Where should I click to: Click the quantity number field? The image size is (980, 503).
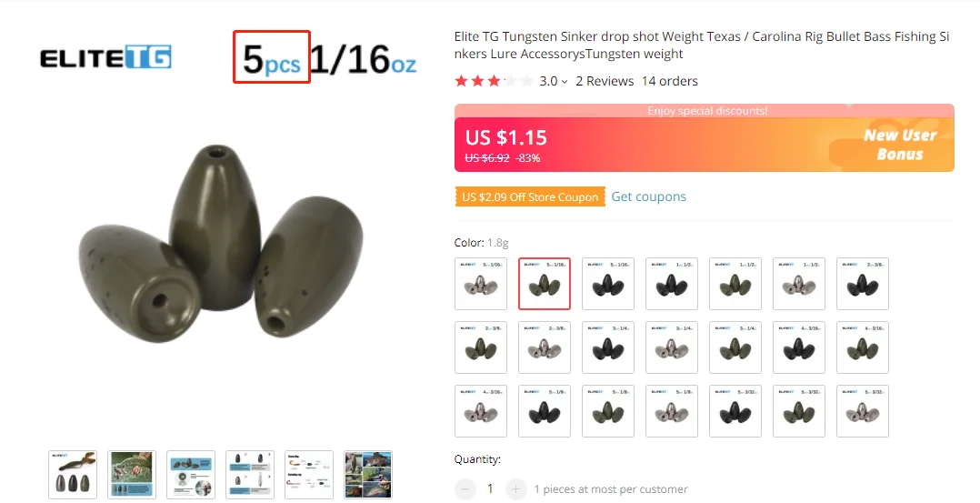[x=490, y=488]
